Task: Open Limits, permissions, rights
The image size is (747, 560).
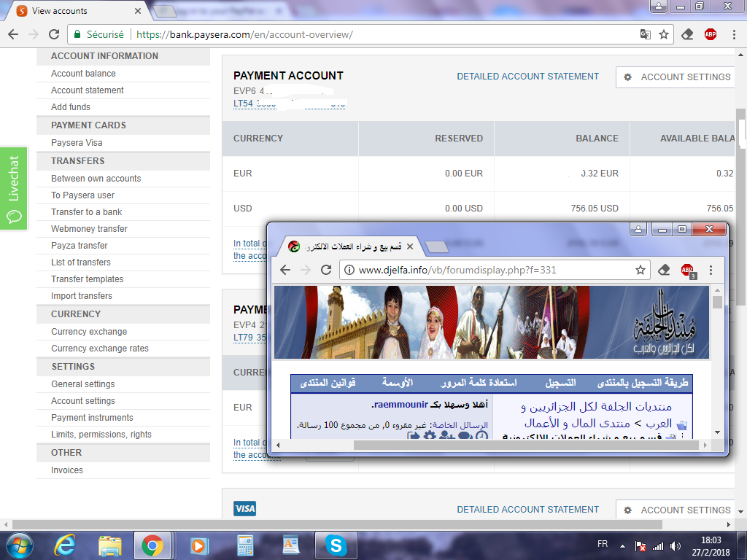Action: point(101,434)
